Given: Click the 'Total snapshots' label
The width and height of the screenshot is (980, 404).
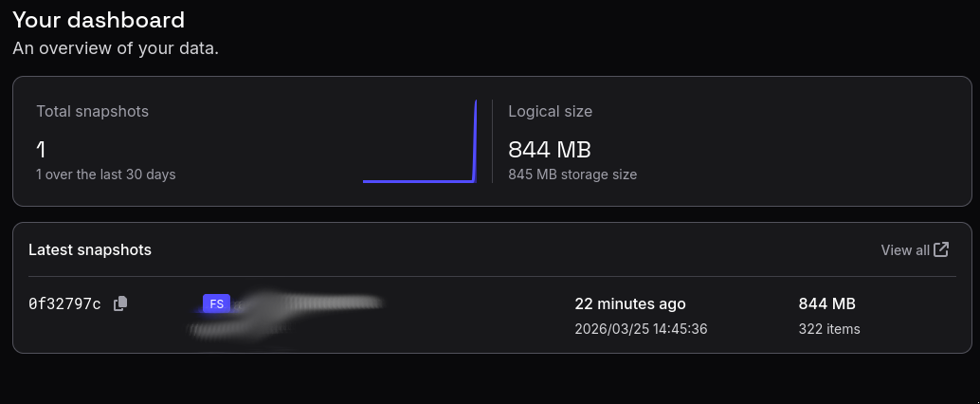Looking at the screenshot, I should coord(92,111).
